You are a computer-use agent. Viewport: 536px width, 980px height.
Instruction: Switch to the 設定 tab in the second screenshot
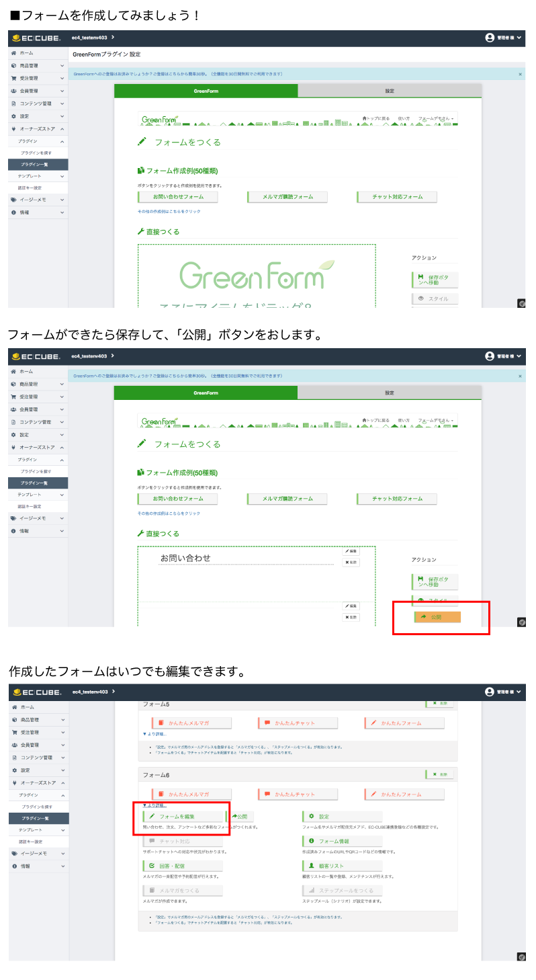(x=390, y=393)
